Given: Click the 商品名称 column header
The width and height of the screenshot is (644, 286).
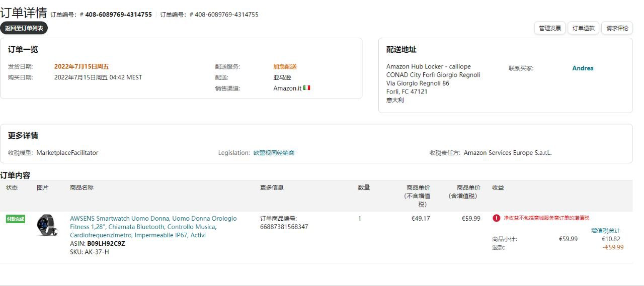Looking at the screenshot, I should click(x=82, y=187).
